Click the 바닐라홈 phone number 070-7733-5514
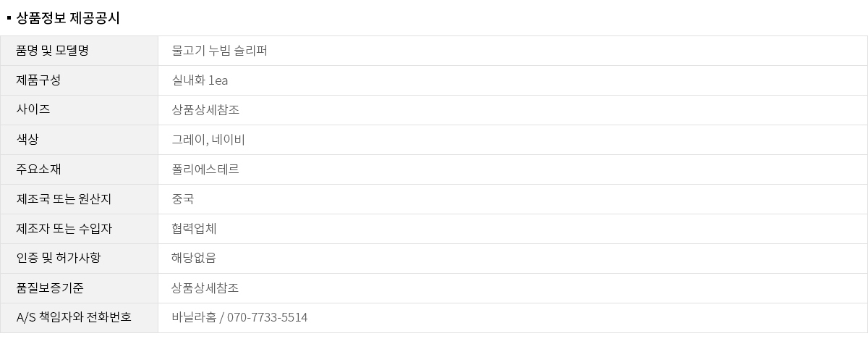This screenshot has width=868, height=344. 267,318
